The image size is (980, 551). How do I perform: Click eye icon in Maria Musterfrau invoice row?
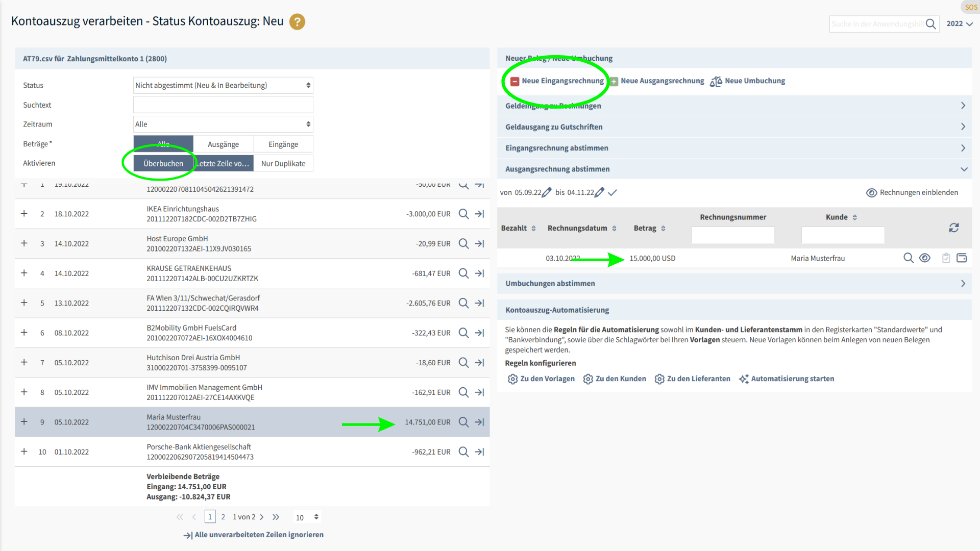(x=924, y=258)
